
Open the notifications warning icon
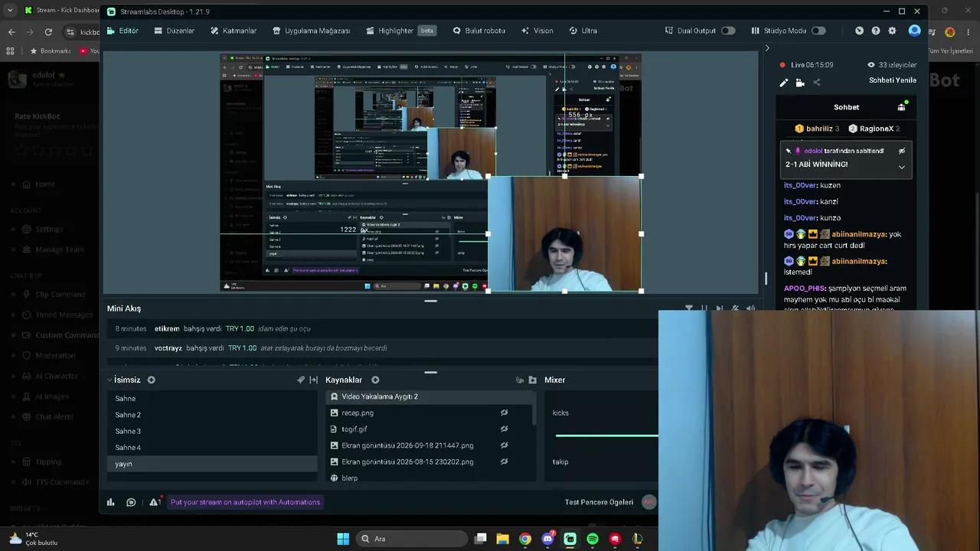pos(155,502)
